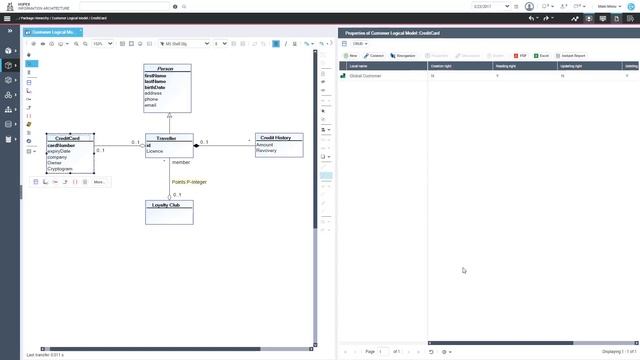The width and height of the screenshot is (640, 360).
Task: Click the refresh icon in pagination bar
Action: click(x=431, y=352)
